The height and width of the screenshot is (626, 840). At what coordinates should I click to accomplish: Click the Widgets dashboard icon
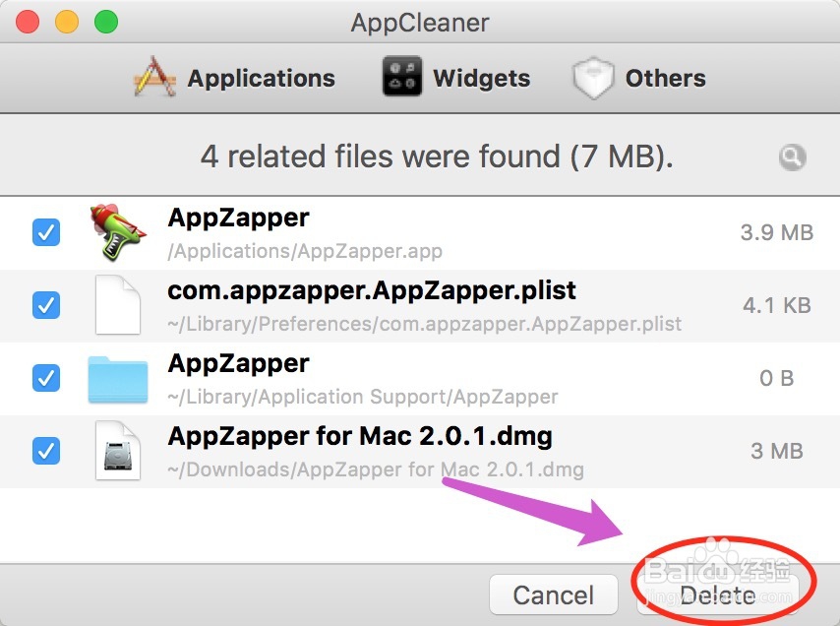(402, 78)
